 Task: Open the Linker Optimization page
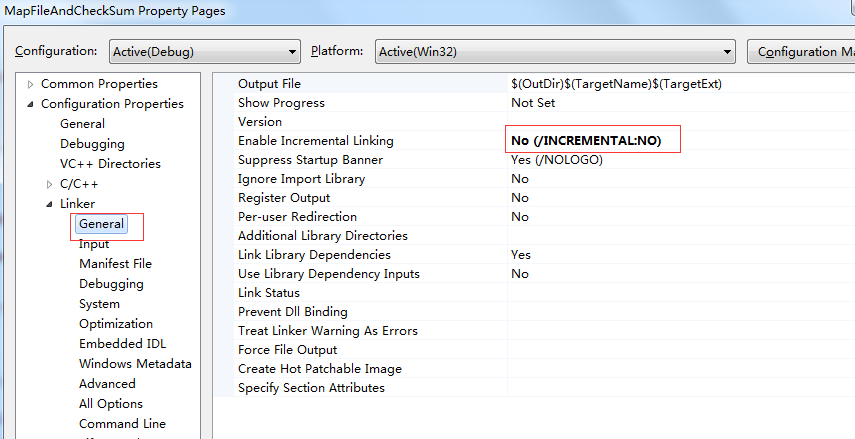tap(116, 323)
